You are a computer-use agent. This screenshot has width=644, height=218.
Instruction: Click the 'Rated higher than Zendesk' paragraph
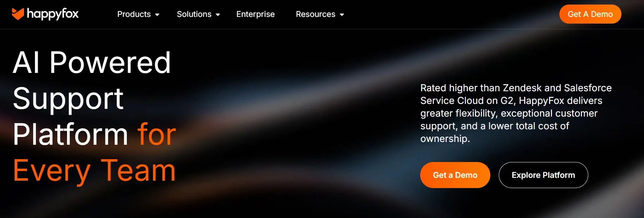[516, 113]
